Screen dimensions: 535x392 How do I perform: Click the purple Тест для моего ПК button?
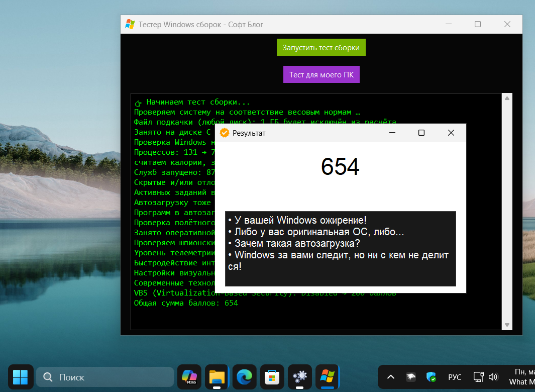tap(322, 74)
